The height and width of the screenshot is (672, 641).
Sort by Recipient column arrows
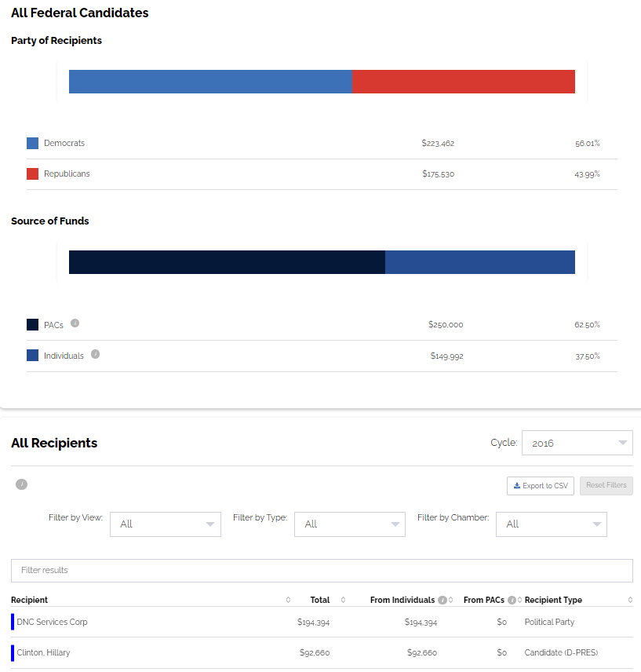(288, 601)
